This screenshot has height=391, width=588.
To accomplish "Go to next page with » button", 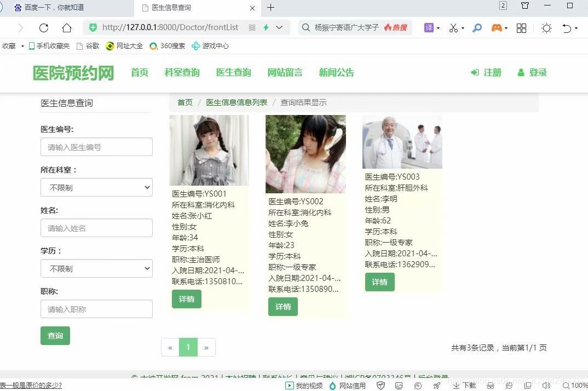I will (206, 347).
